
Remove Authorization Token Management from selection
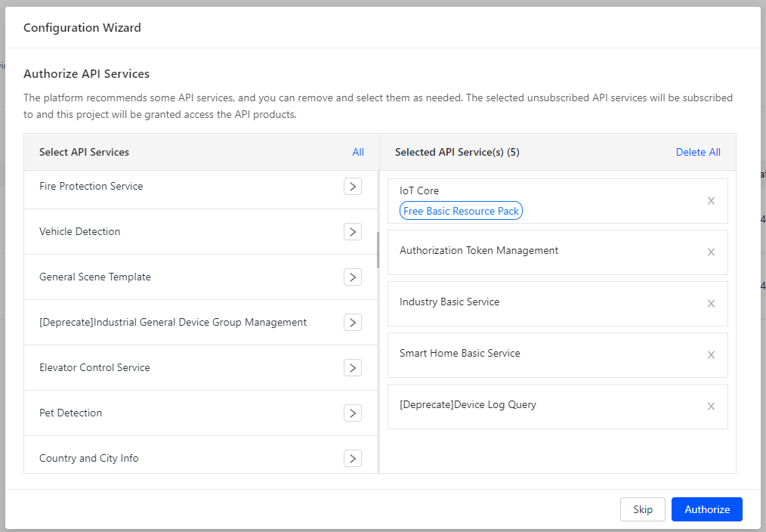pyautogui.click(x=711, y=252)
